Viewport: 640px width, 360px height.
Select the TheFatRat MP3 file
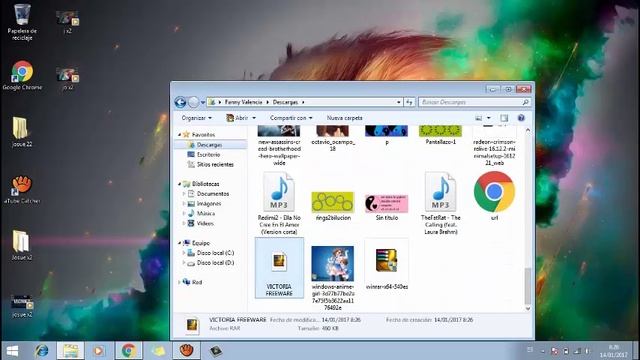point(440,203)
